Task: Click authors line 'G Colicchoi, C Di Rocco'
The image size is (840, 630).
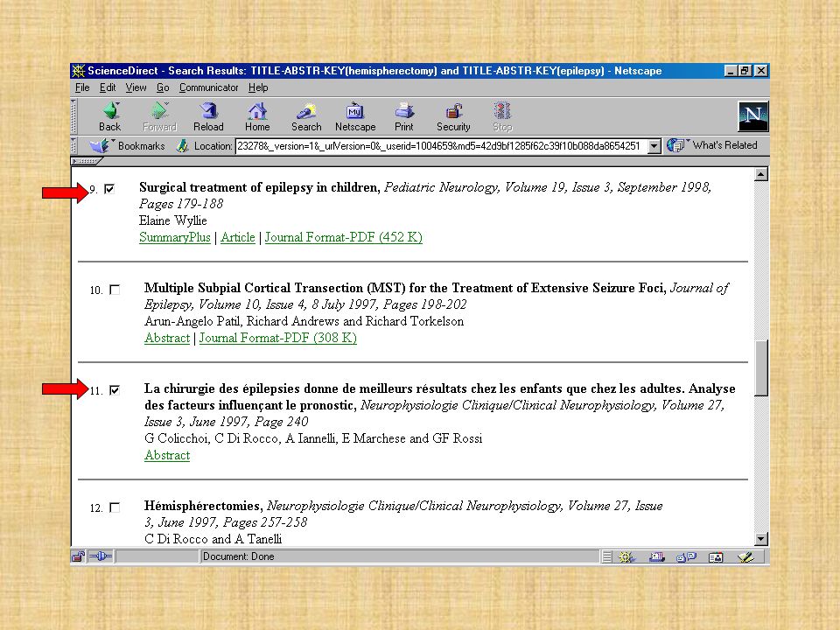Action: pos(313,438)
